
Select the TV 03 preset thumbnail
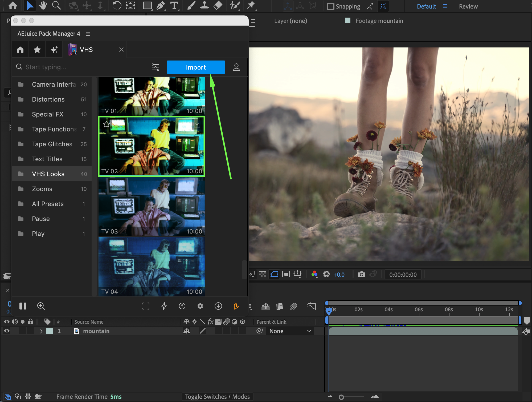point(152,207)
